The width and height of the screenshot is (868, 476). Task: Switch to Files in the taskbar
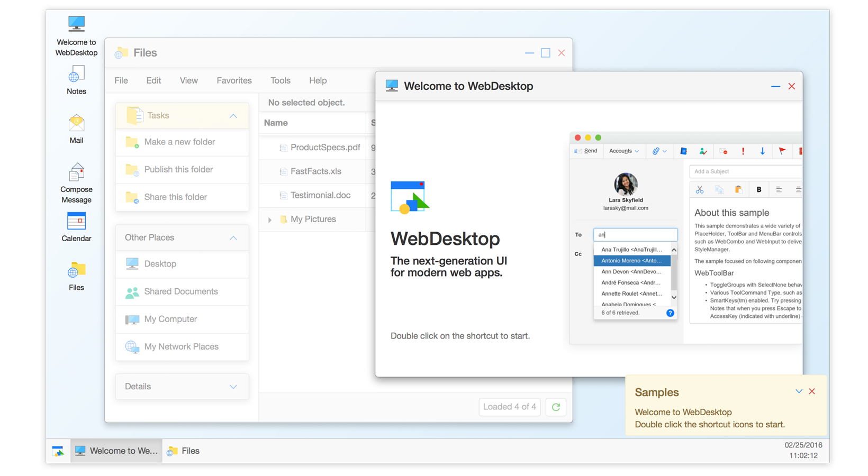[x=184, y=451]
